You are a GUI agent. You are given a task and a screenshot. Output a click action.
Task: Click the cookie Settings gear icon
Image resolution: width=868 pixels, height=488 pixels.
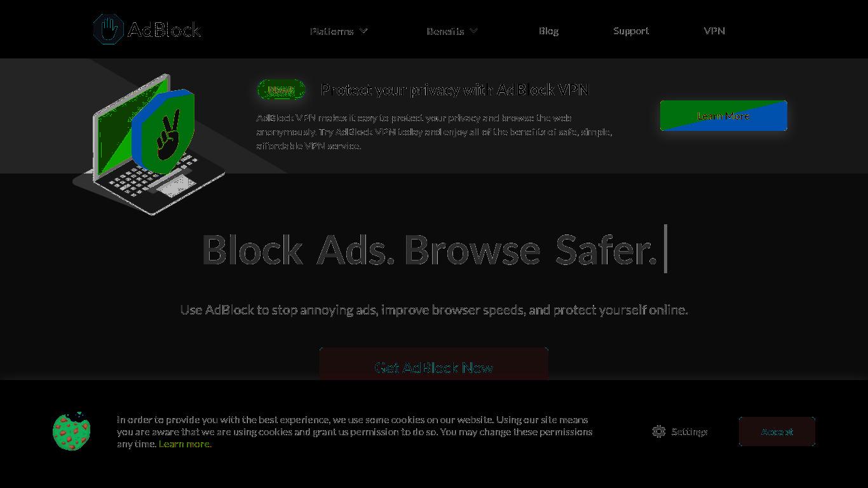tap(659, 431)
